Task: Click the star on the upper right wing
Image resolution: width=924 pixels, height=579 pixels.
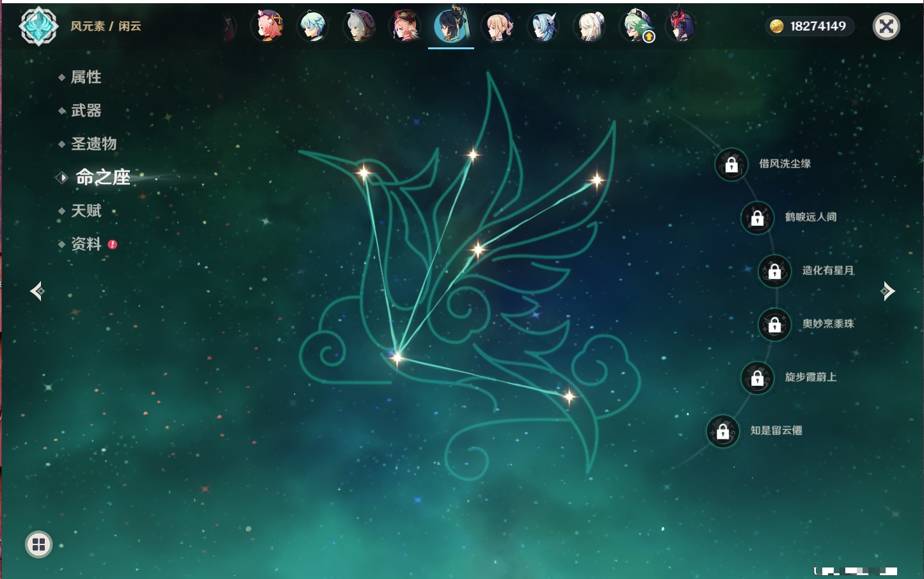Action: [596, 180]
